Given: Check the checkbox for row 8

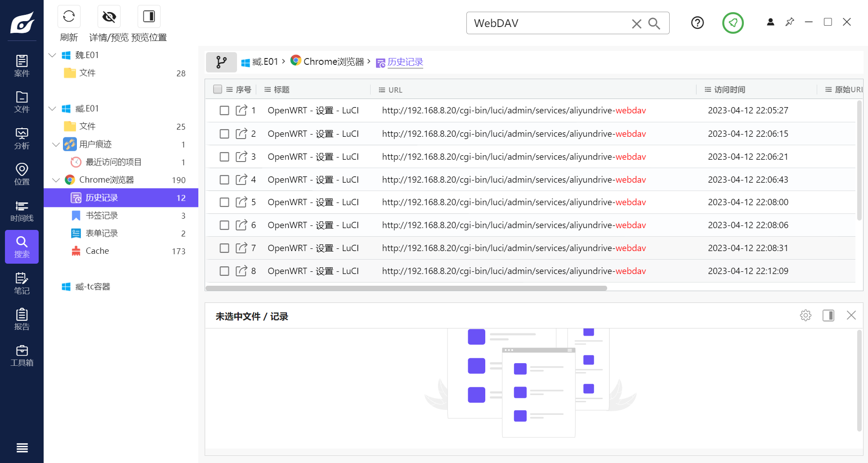Looking at the screenshot, I should click(x=224, y=271).
